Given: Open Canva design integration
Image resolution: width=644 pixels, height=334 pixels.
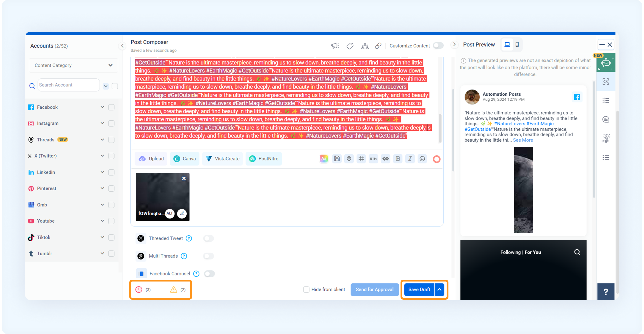Looking at the screenshot, I should 185,159.
